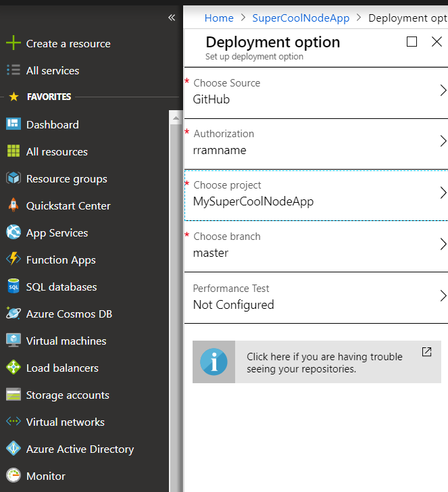Open Quickstart Center rocket icon
This screenshot has height=492, width=448.
[x=14, y=205]
